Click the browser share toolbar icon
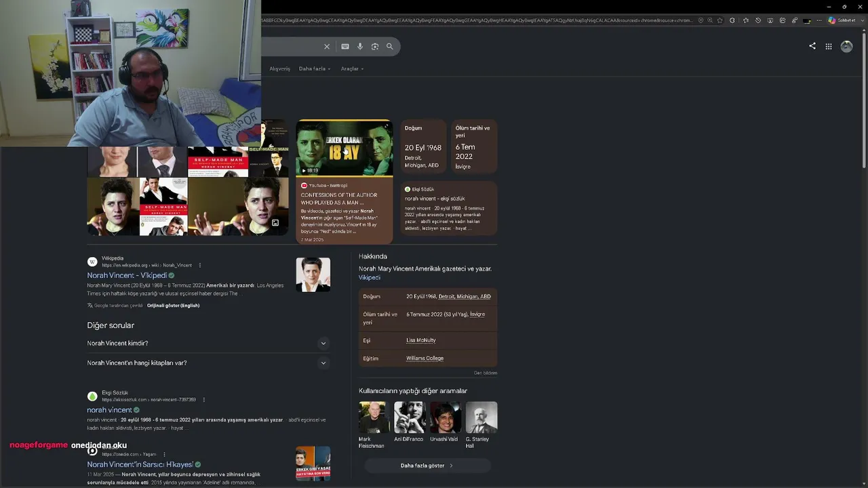868x488 pixels. 783,20
